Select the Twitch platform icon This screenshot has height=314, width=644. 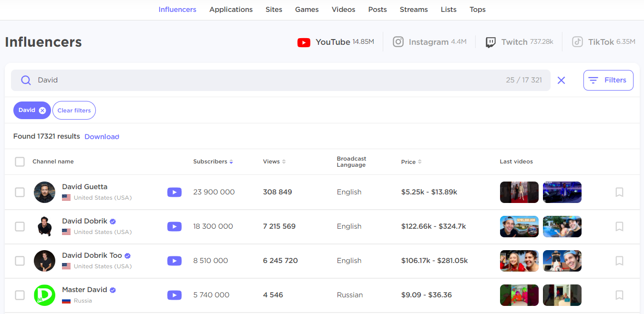491,42
